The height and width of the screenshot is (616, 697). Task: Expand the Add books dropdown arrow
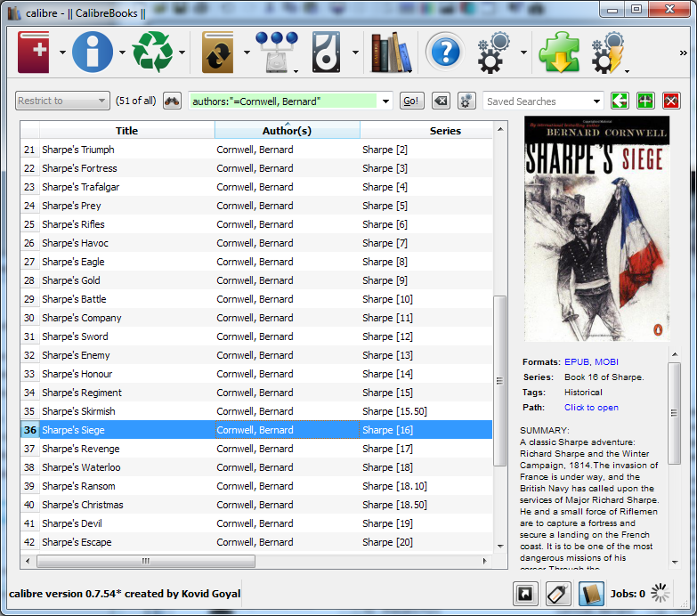pyautogui.click(x=62, y=53)
